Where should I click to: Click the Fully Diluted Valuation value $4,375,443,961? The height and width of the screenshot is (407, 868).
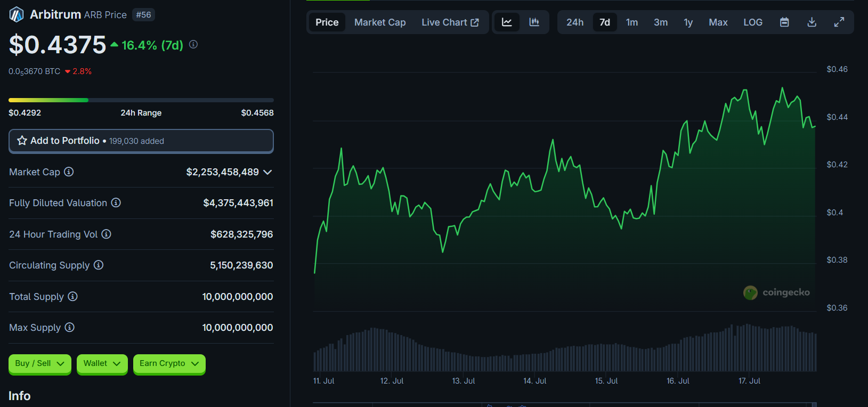[238, 203]
